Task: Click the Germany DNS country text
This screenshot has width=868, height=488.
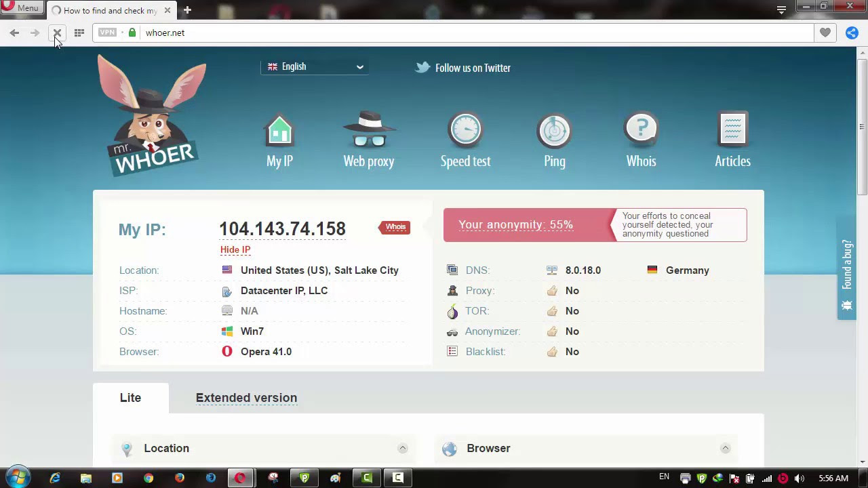Action: pyautogui.click(x=688, y=270)
